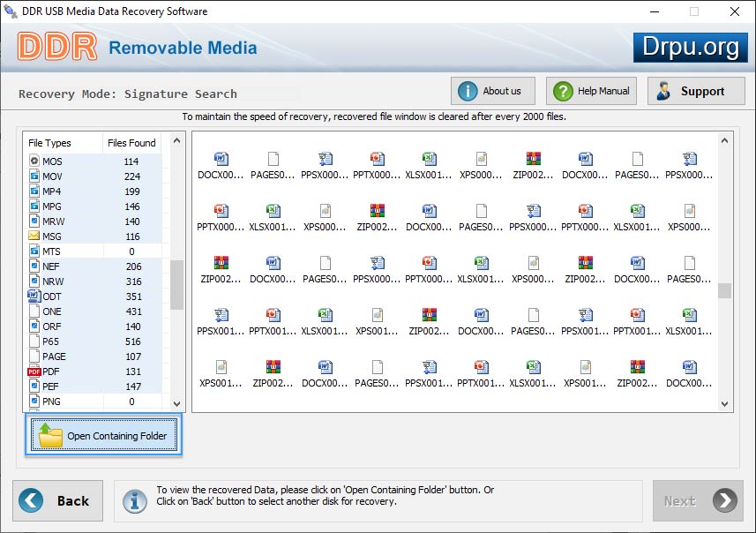This screenshot has width=756, height=533.
Task: Select the PAGE file type icon
Action: [34, 356]
